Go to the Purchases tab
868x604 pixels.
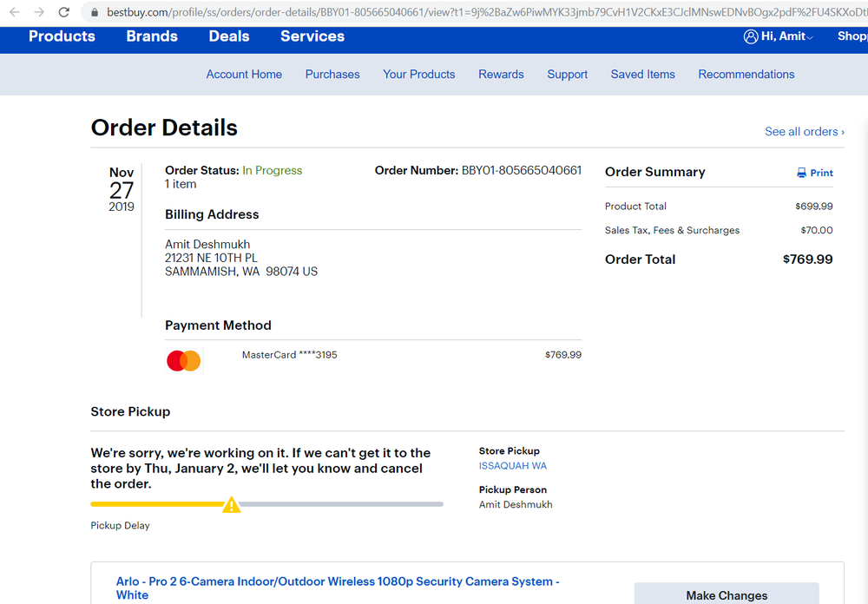pos(332,75)
